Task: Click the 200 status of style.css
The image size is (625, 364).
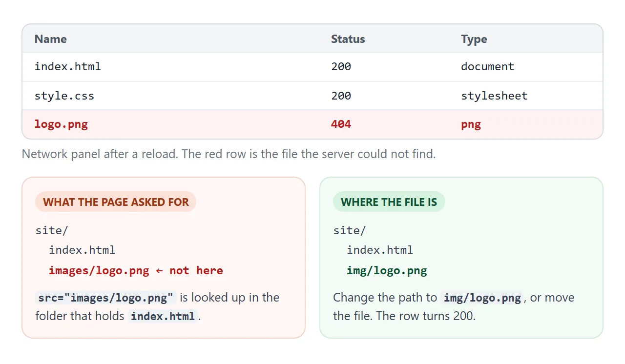Action: [341, 96]
